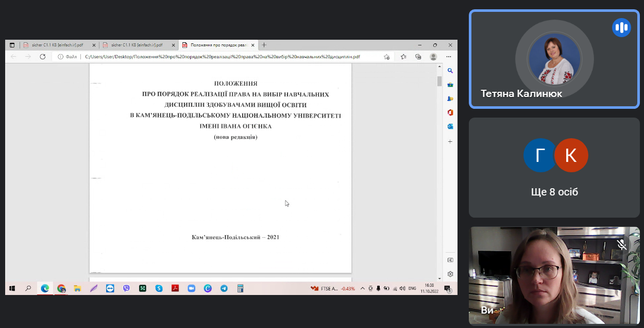Toggle the vertical tabs button in Edge
The width and height of the screenshot is (644, 328).
12,45
